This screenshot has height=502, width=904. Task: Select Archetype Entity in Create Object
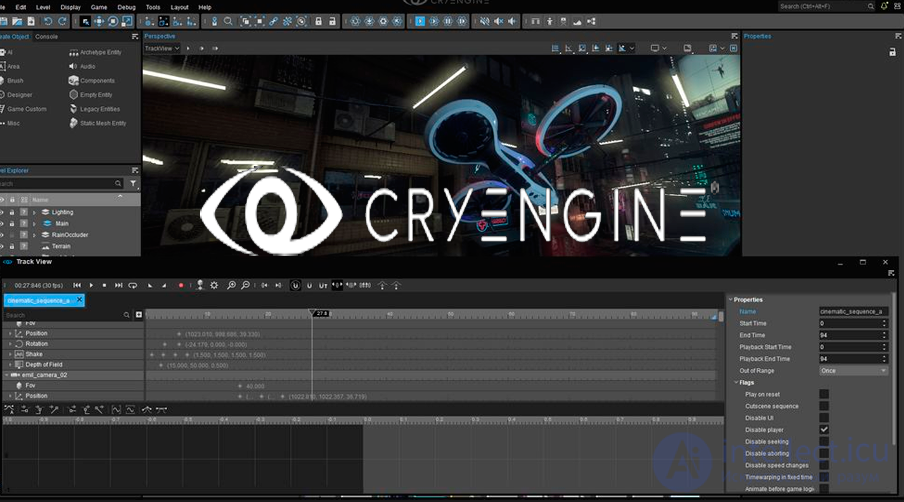click(95, 52)
